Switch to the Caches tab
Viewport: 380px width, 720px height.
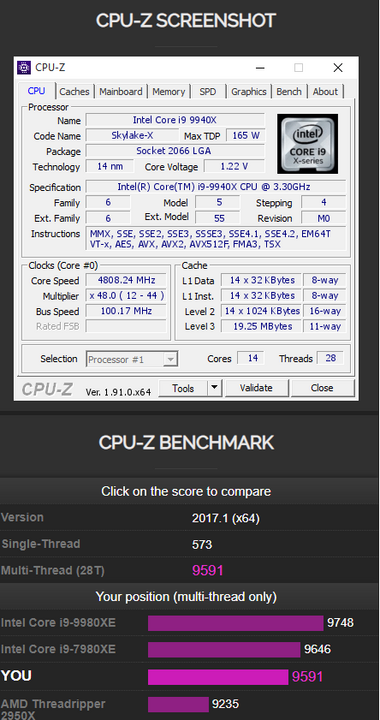point(74,91)
